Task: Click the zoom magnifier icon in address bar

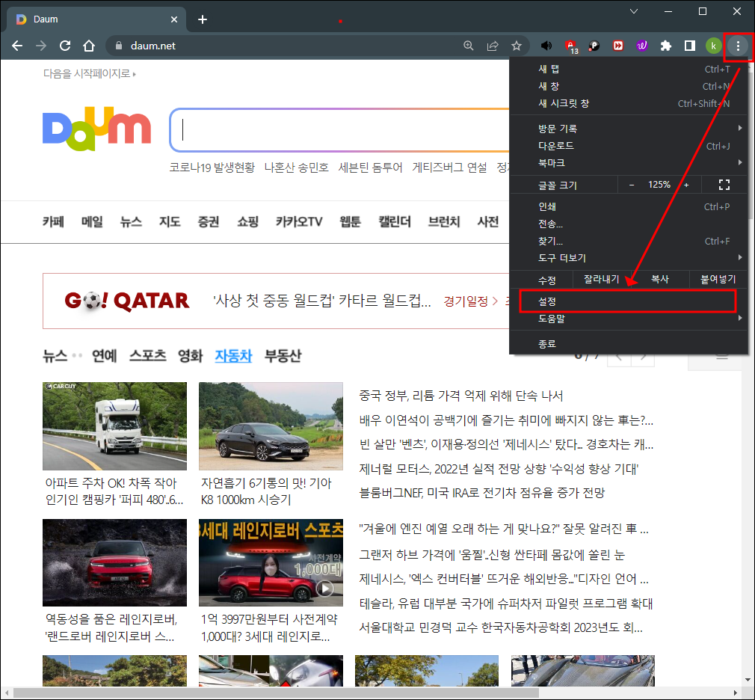Action: [469, 46]
